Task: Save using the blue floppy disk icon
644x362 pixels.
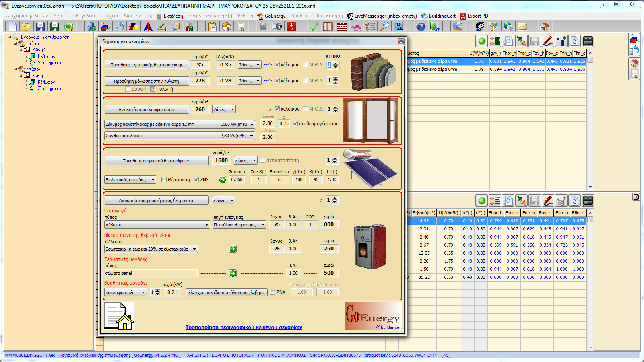Action: [x=40, y=27]
